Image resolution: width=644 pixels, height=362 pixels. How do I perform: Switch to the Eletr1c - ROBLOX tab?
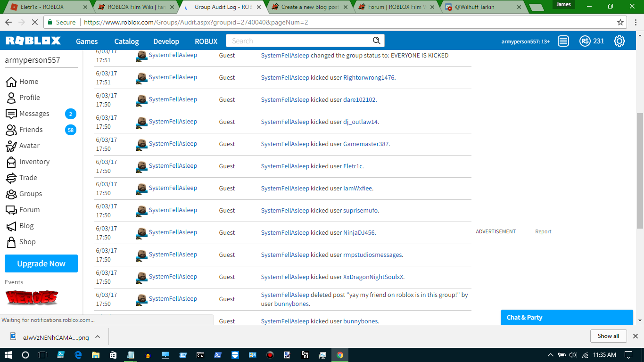(x=50, y=7)
